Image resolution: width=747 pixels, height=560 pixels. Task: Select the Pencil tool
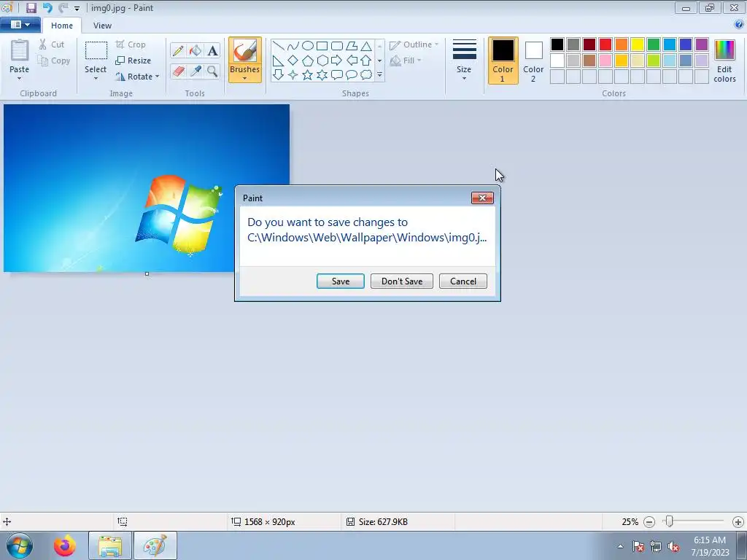coord(178,50)
